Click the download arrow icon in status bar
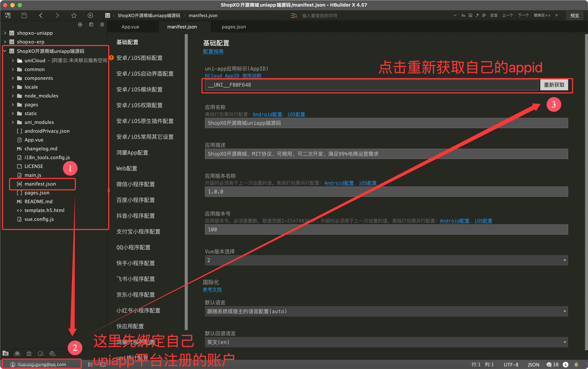This screenshot has height=369, width=588. (x=566, y=364)
